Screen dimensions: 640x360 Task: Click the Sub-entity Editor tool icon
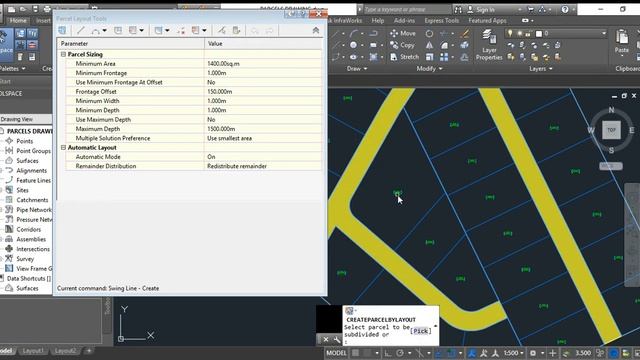(x=236, y=31)
